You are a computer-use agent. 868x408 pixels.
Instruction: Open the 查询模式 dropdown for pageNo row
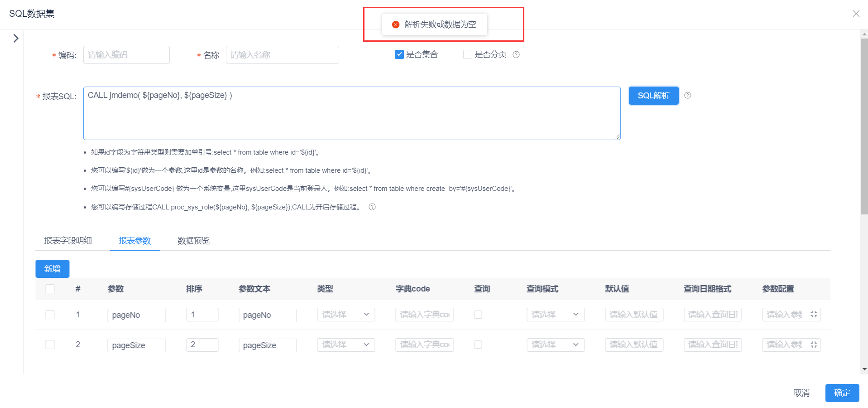pos(556,315)
